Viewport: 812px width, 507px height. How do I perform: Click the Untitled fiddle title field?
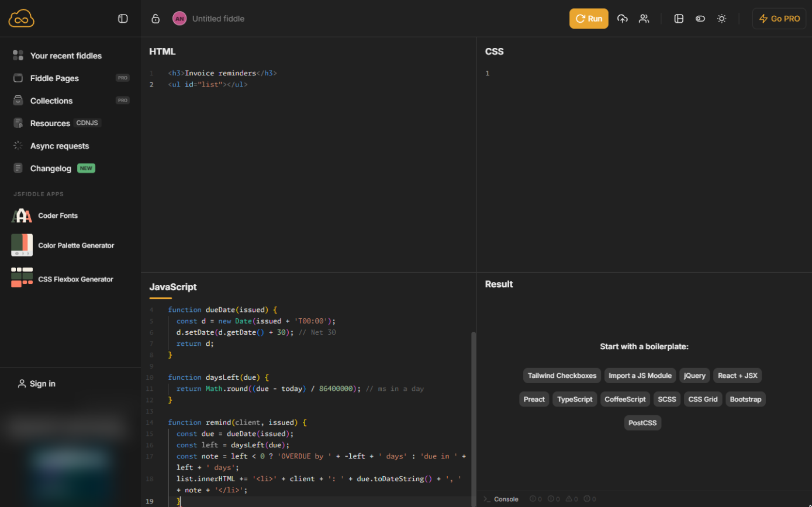coord(219,19)
